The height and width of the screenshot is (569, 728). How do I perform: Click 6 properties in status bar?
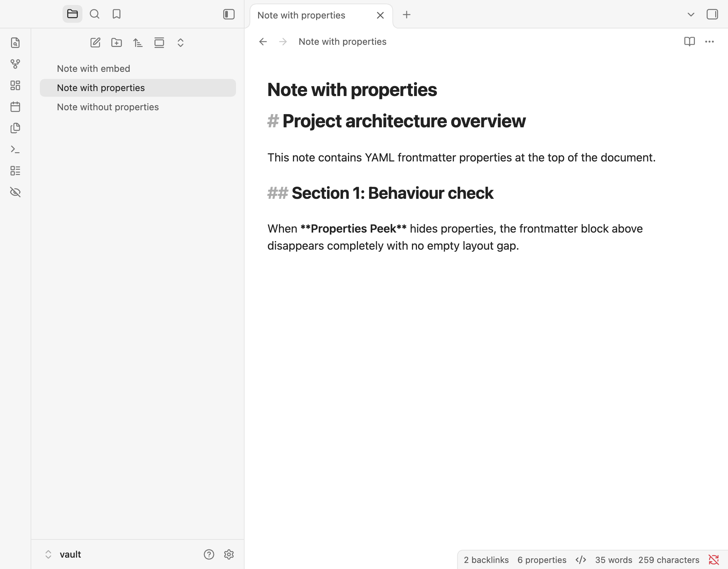coord(542,560)
